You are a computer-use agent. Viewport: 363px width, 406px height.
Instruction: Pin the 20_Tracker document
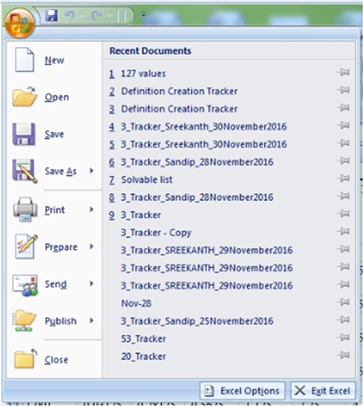343,355
